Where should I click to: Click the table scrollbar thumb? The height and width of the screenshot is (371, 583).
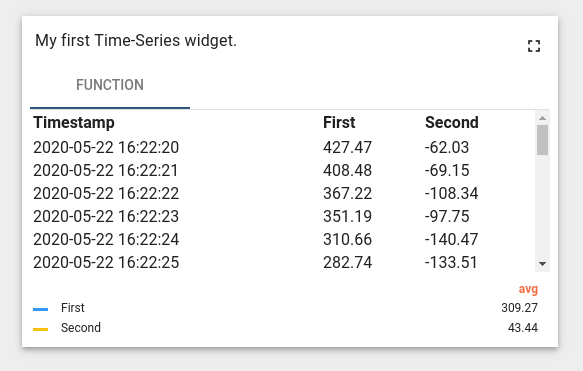click(x=542, y=140)
